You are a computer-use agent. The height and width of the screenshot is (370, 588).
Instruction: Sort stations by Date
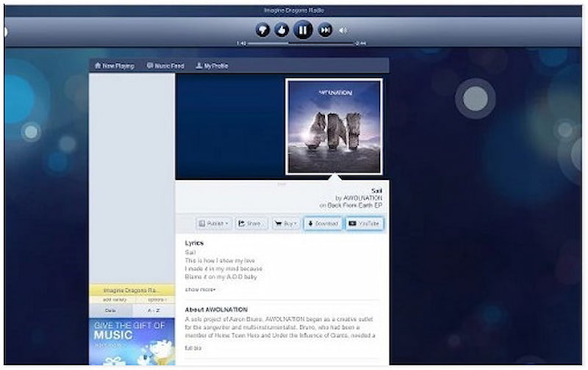click(x=111, y=311)
